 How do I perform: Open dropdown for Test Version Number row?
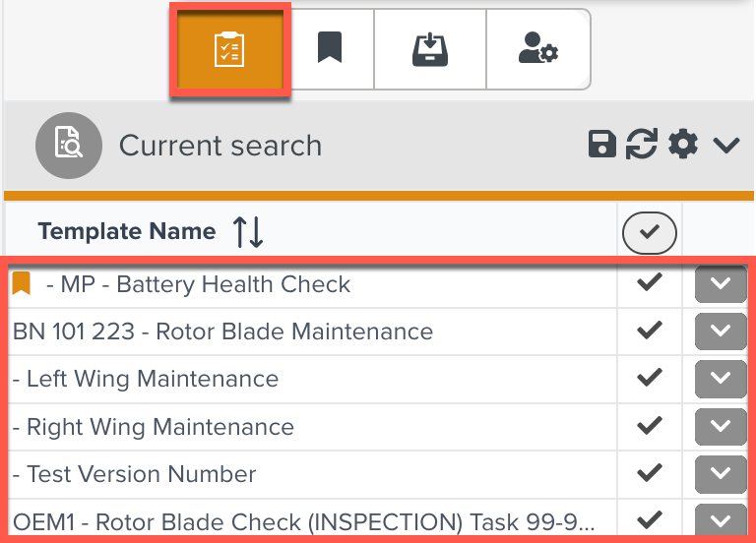point(721,474)
